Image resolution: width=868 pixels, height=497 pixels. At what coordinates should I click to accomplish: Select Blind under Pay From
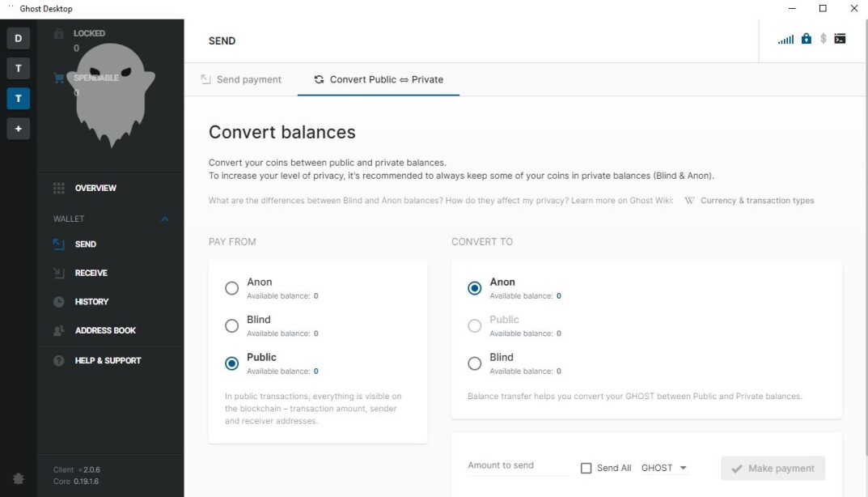coord(232,325)
